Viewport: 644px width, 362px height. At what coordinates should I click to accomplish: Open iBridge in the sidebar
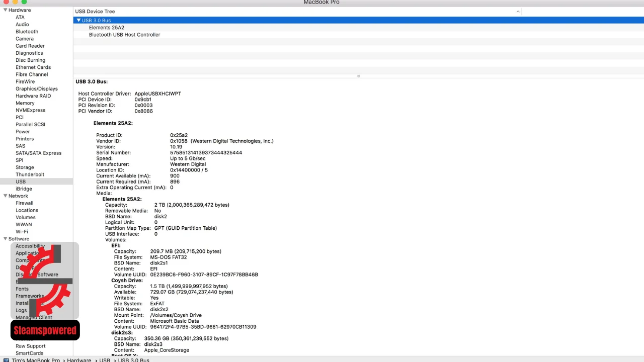coord(24,189)
